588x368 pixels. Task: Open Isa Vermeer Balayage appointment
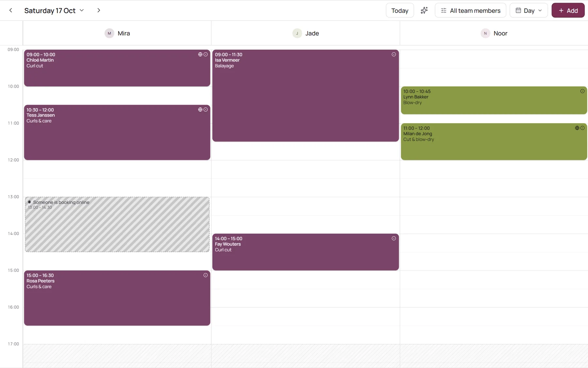pos(305,96)
